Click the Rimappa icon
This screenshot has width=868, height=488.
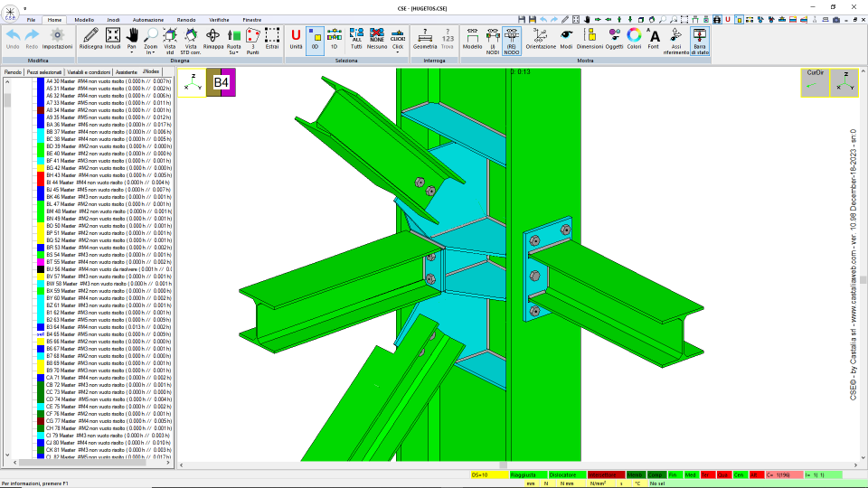(x=212, y=36)
